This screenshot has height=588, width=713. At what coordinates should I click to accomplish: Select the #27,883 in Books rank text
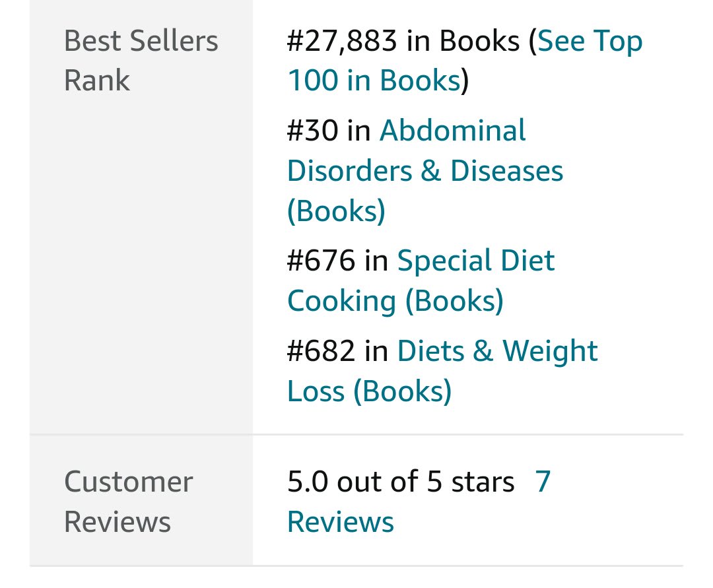coord(403,41)
